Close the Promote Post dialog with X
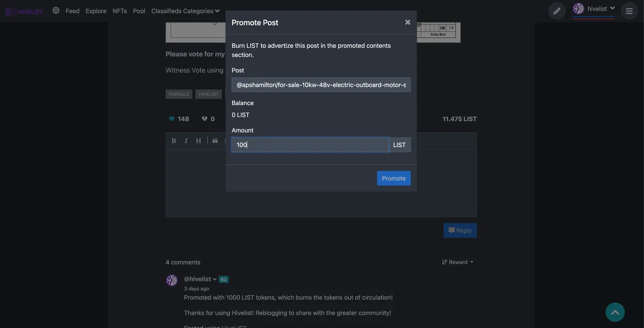The image size is (644, 328). [x=408, y=22]
